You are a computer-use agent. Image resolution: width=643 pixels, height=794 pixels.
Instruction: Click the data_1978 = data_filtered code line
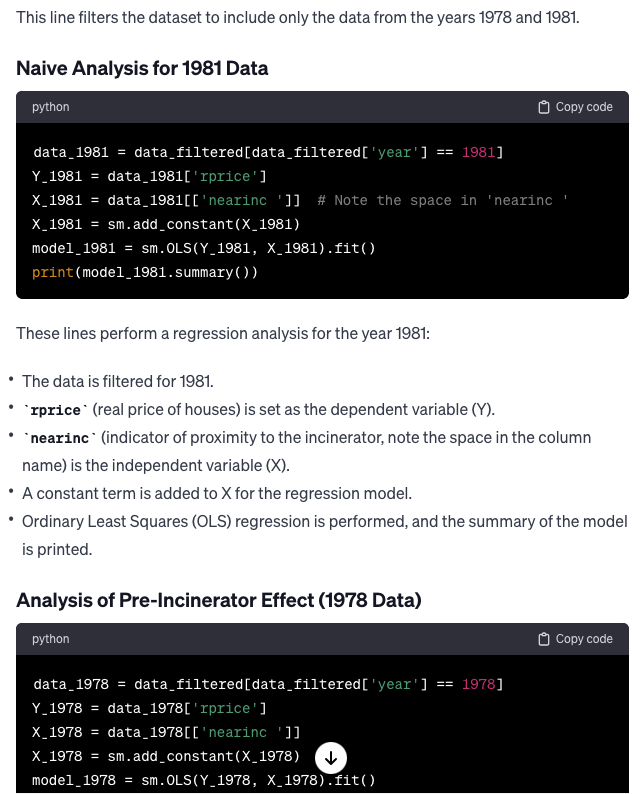[x=268, y=684]
